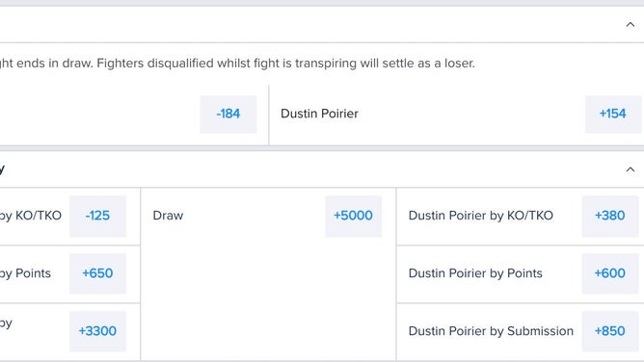Viewport: 644px width, 362px height.
Task: Choose the Draw +5000 odds button
Action: (x=353, y=216)
